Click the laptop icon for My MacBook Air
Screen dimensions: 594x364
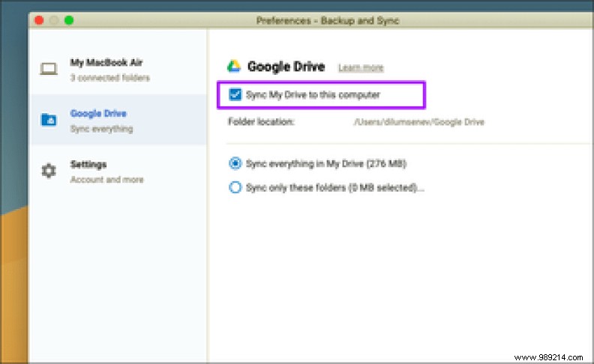pyautogui.click(x=49, y=70)
